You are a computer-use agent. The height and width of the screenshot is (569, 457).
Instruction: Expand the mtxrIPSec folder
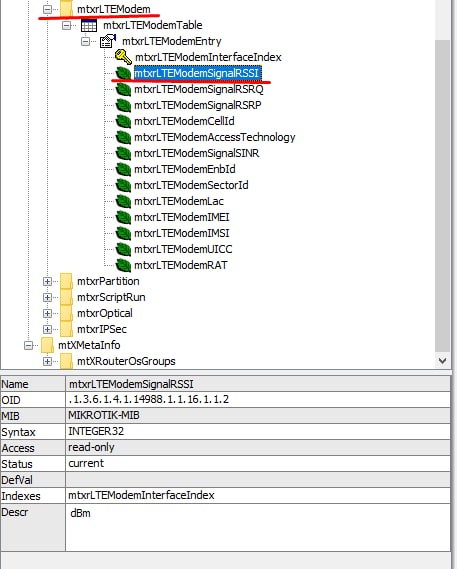pyautogui.click(x=48, y=329)
